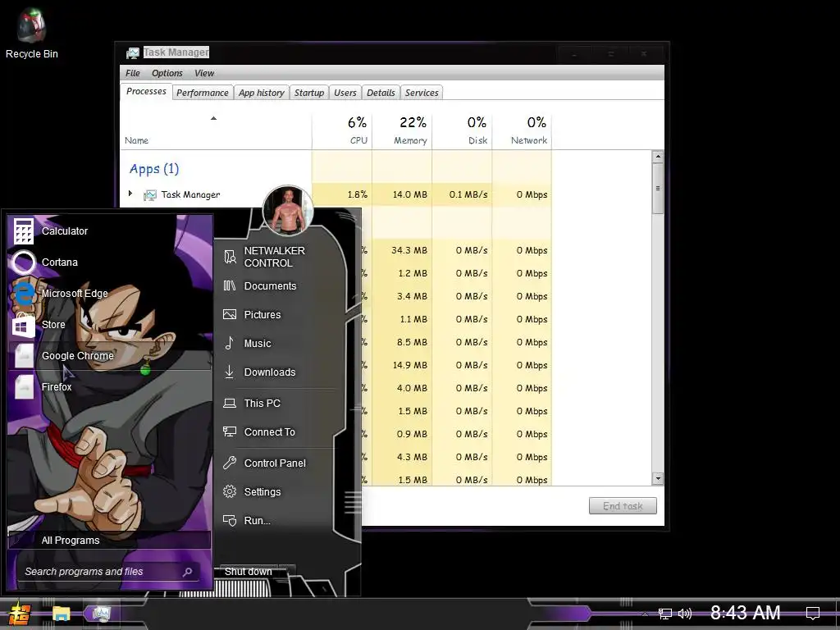
Task: Click the search magnifier icon in the start menu
Action: pyautogui.click(x=187, y=572)
